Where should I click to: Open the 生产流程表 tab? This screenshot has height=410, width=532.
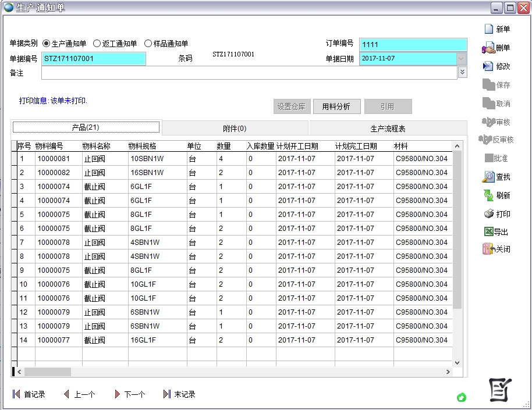click(x=388, y=128)
